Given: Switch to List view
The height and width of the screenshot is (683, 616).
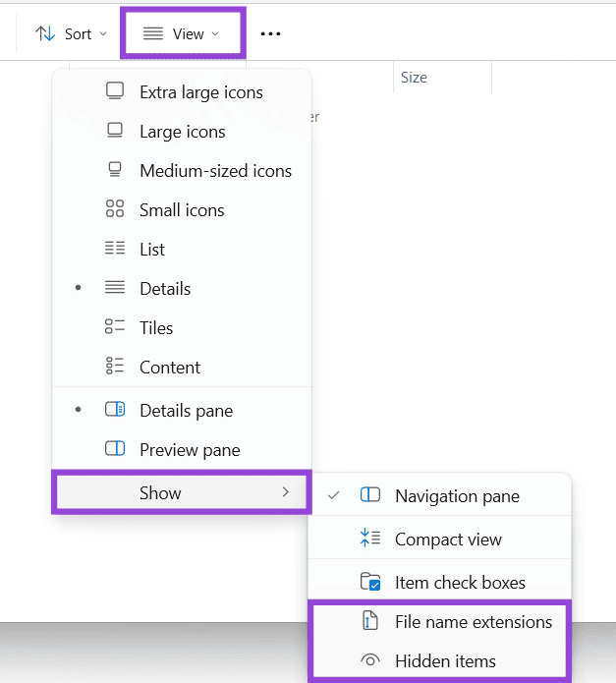Looking at the screenshot, I should coord(151,250).
